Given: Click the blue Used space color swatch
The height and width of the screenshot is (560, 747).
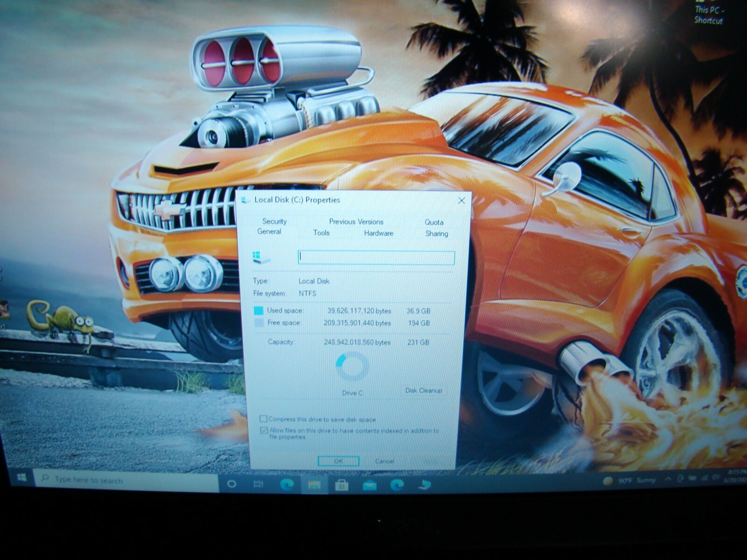Looking at the screenshot, I should [x=258, y=311].
